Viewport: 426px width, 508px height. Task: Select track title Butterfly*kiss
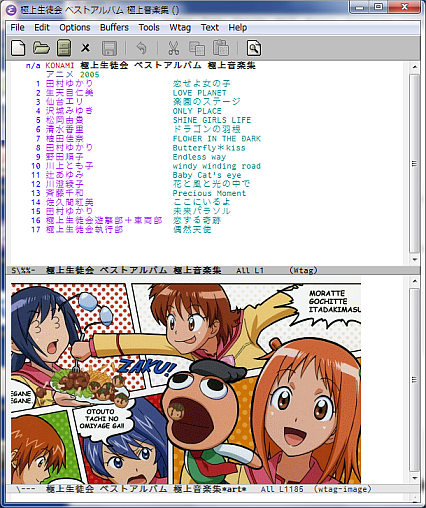[209, 147]
